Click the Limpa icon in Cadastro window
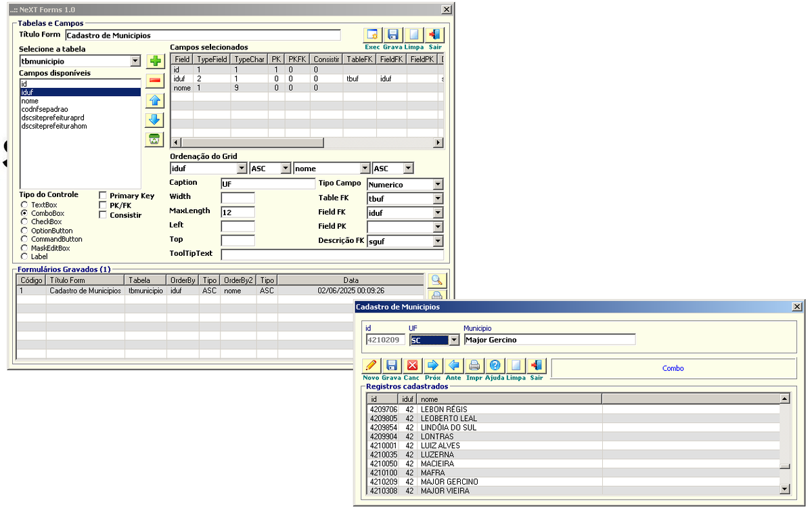Screen dimensions: 812x511 516,365
